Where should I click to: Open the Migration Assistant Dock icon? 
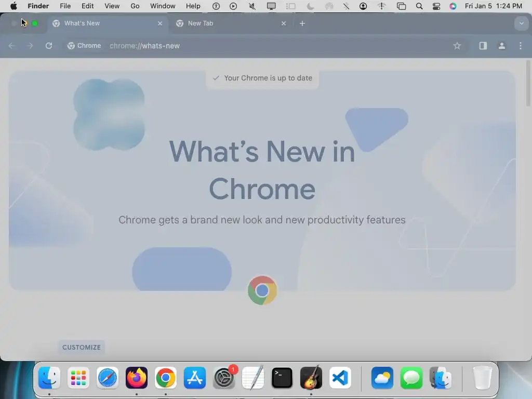(441, 378)
